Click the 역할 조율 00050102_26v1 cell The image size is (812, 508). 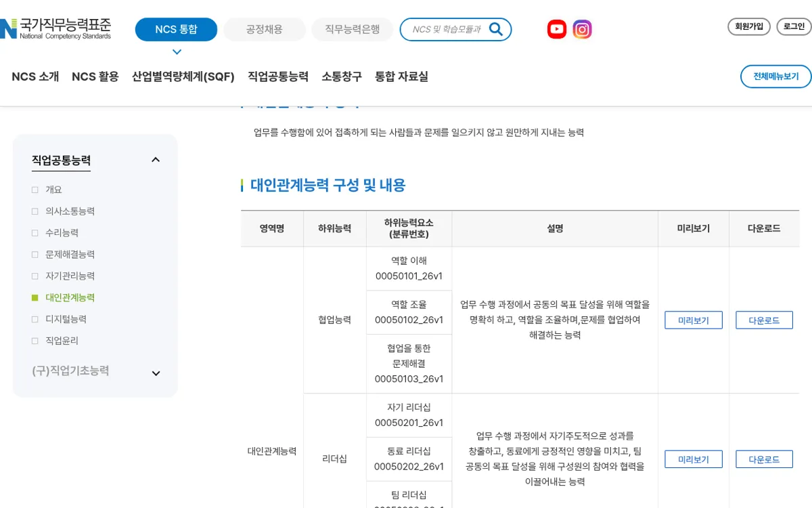pos(409,312)
